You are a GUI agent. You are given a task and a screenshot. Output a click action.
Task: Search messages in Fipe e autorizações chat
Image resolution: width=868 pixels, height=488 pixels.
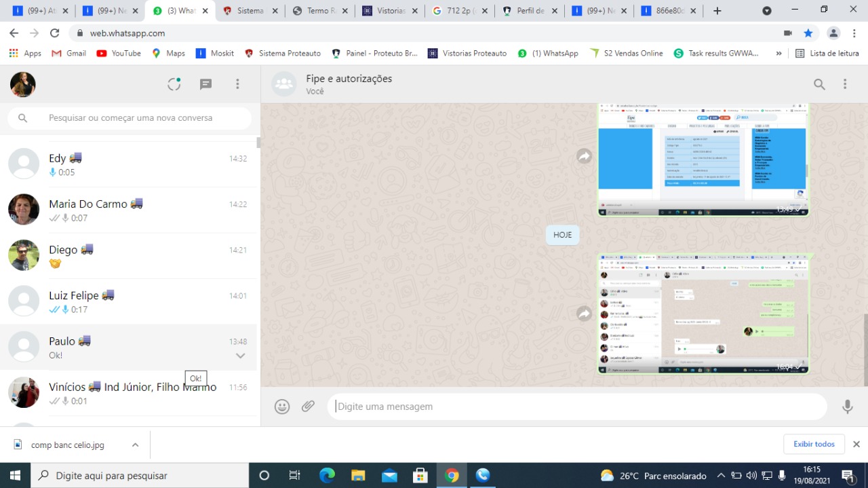point(819,84)
